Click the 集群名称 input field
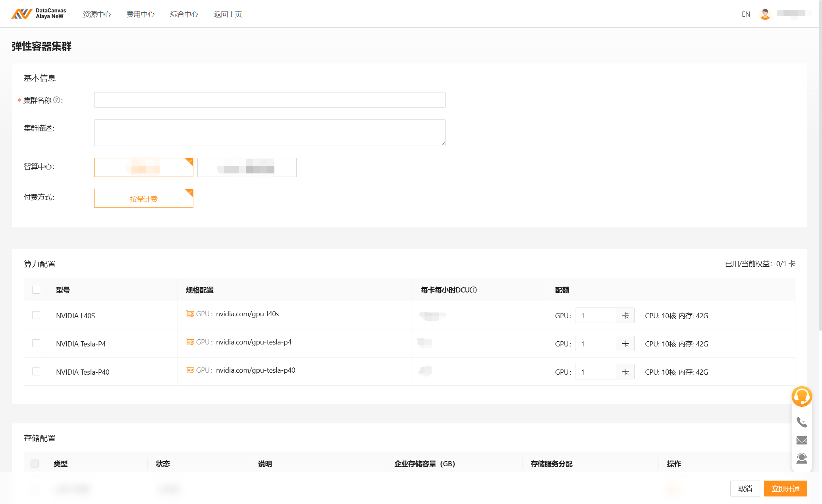The height and width of the screenshot is (504, 822). pos(269,100)
